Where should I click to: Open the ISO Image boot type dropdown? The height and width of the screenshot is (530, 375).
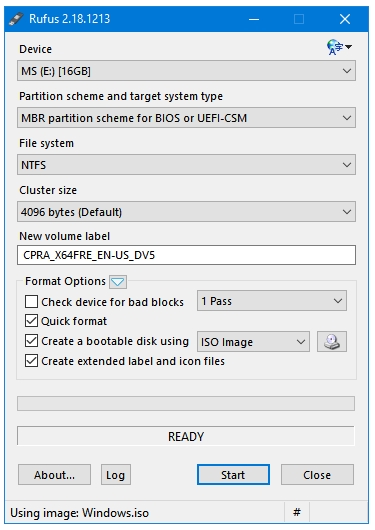(253, 342)
